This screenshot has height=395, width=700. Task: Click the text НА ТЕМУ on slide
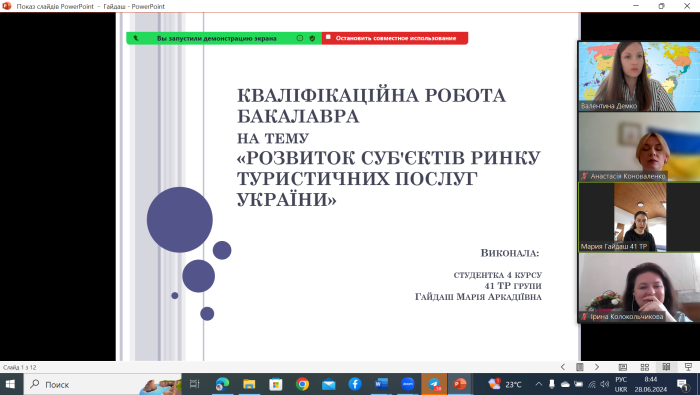click(x=273, y=138)
